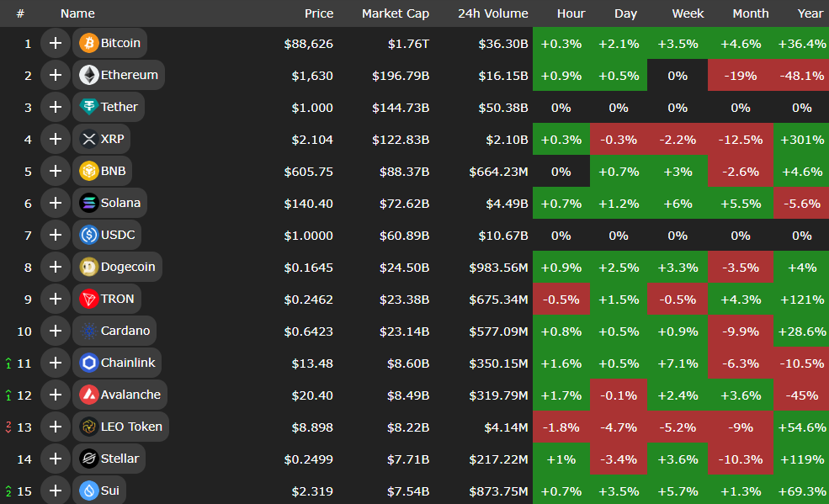
Task: Sort by the 24h Volume column
Action: tap(492, 13)
